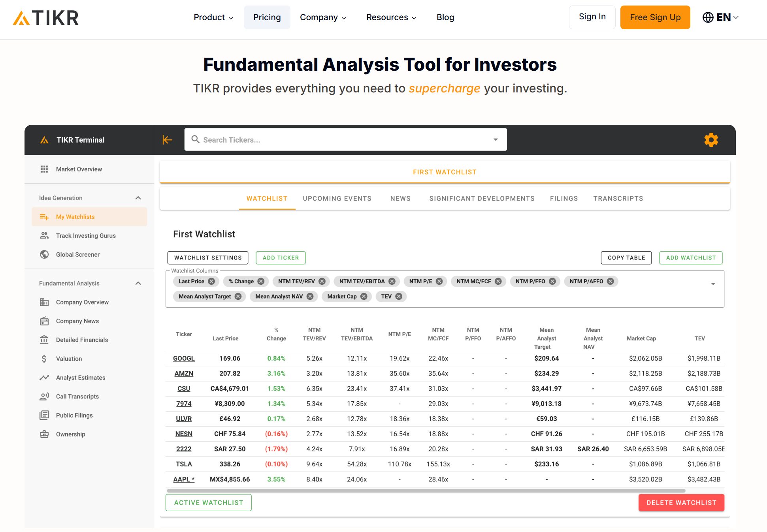767x532 pixels.
Task: Collapse the sidebar with the arrow icon
Action: click(168, 140)
